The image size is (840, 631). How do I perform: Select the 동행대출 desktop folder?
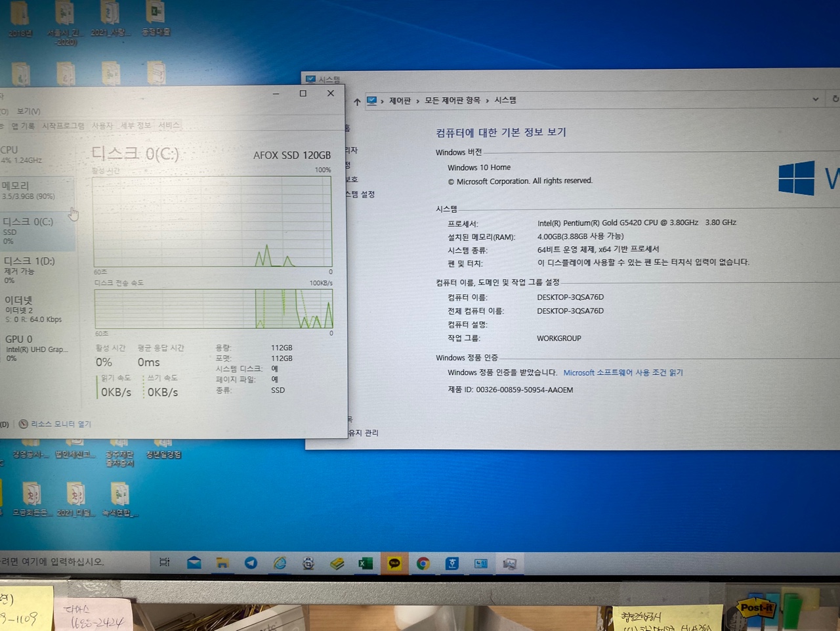156,18
